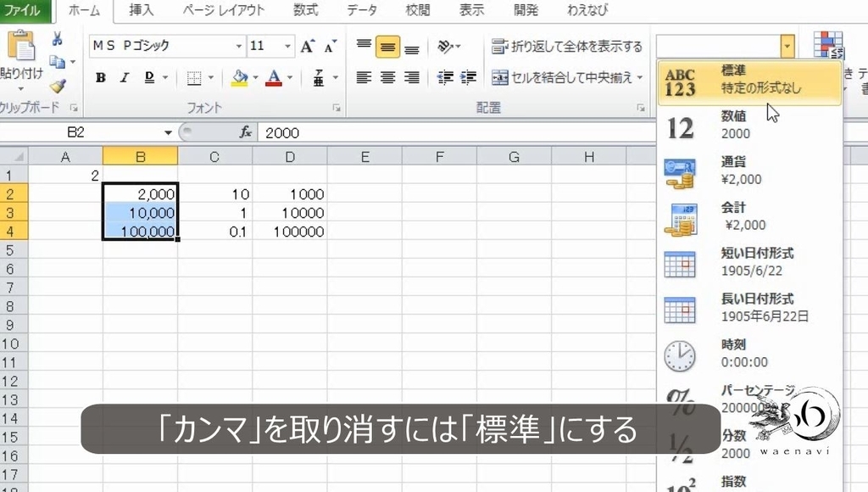The width and height of the screenshot is (868, 492).
Task: Align text left
Action: click(364, 77)
